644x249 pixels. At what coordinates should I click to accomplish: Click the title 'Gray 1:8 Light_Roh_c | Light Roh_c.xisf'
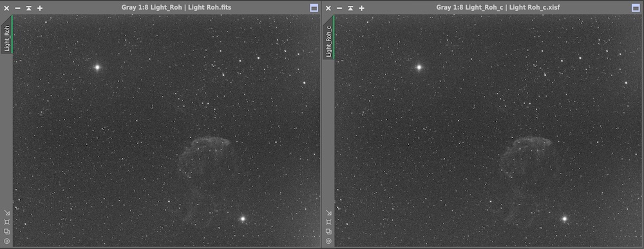tap(498, 7)
